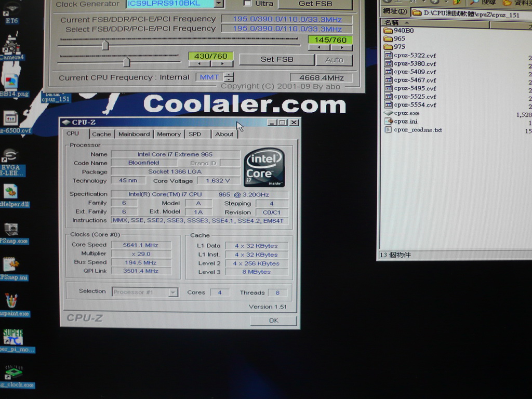This screenshot has width=532, height=399.
Task: Adjust the lower frequency slider thumb
Action: [127, 62]
